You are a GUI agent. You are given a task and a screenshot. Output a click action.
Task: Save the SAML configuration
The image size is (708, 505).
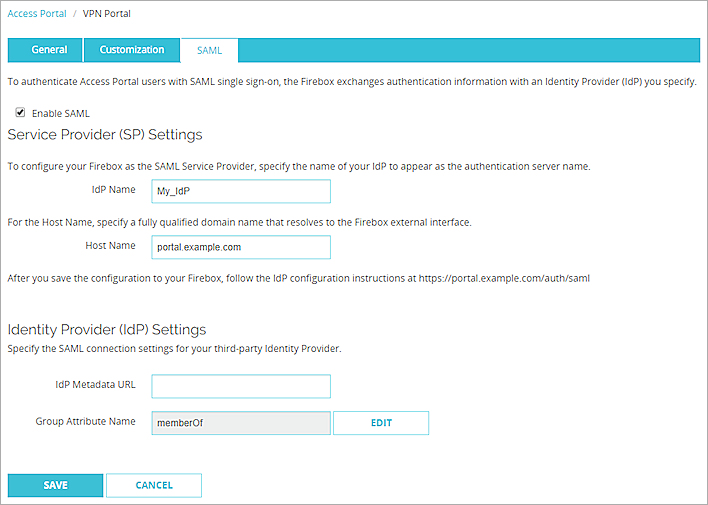pos(56,485)
